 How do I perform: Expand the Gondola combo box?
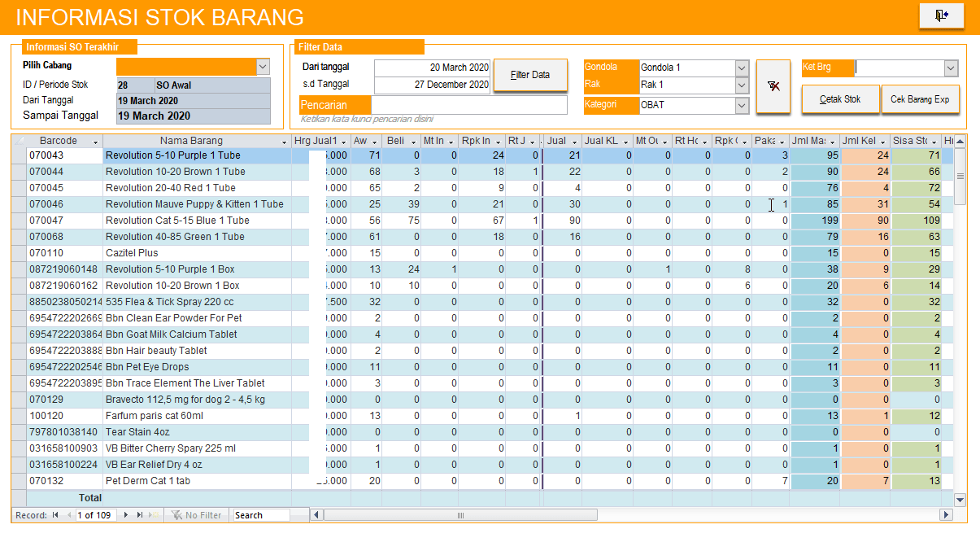click(x=741, y=68)
